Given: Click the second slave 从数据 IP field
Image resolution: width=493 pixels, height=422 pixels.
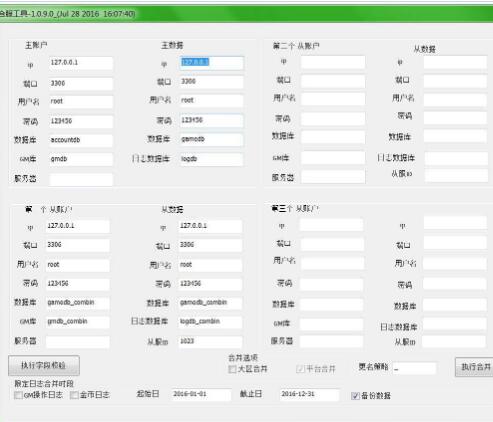Looking at the screenshot, I should pyautogui.click(x=455, y=62).
